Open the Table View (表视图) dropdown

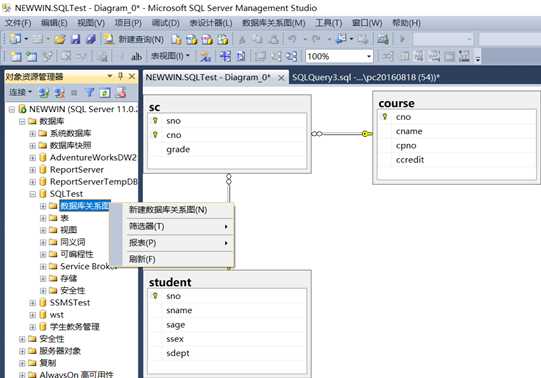tap(171, 56)
